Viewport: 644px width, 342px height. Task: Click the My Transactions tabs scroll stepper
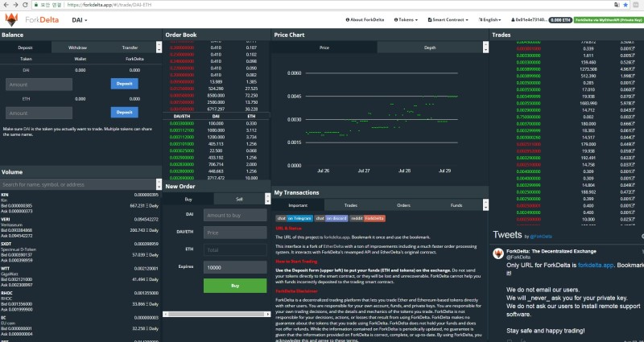[485, 205]
